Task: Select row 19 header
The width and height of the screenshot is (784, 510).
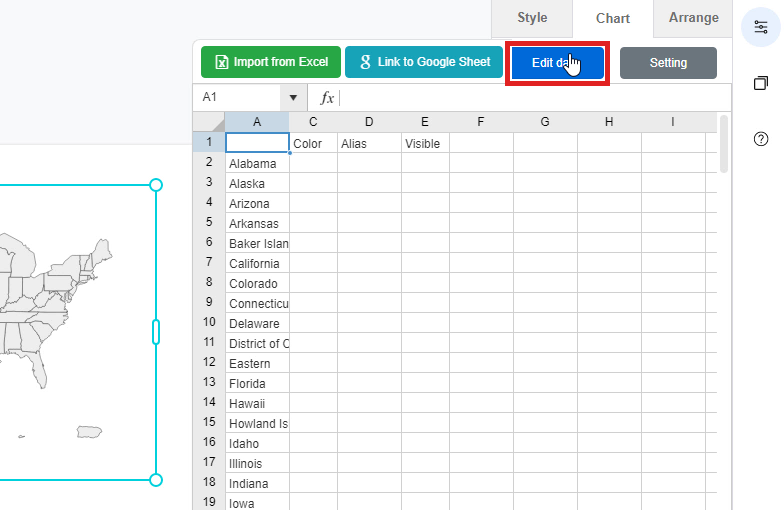Action: pyautogui.click(x=209, y=502)
